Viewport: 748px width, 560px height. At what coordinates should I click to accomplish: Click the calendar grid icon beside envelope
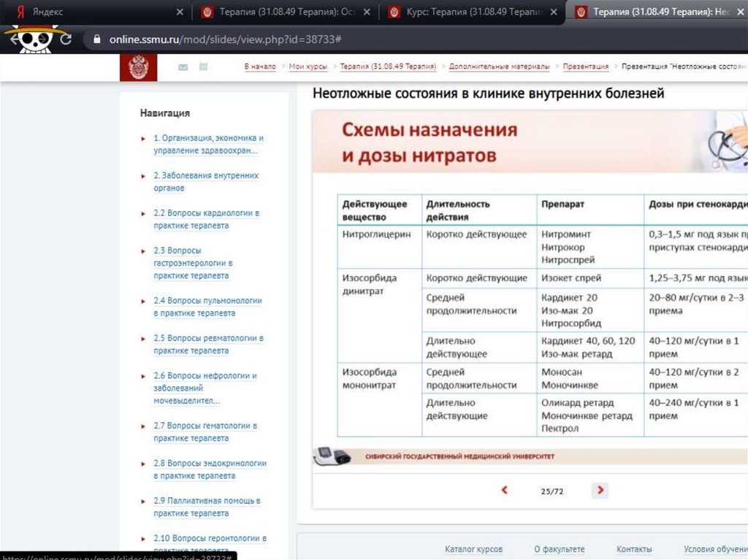tap(203, 67)
